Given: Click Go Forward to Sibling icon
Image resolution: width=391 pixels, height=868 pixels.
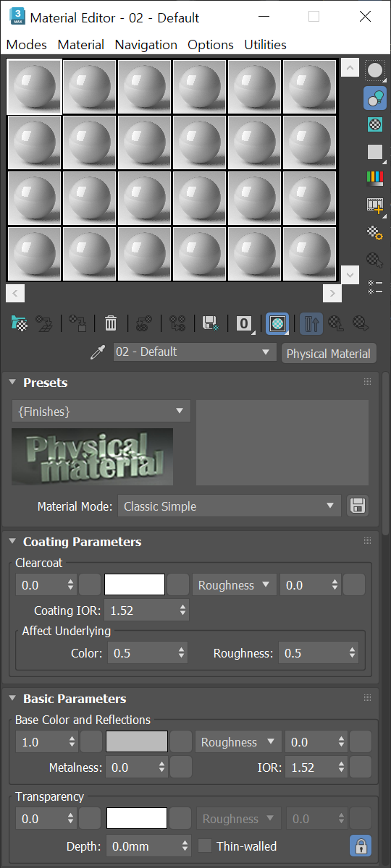Looking at the screenshot, I should 361,323.
